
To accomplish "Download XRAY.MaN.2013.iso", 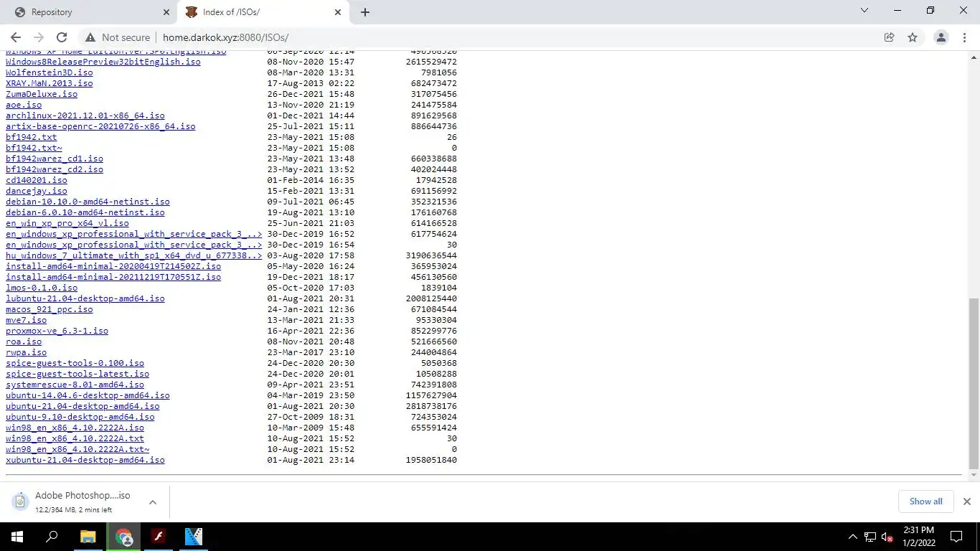I will click(49, 83).
